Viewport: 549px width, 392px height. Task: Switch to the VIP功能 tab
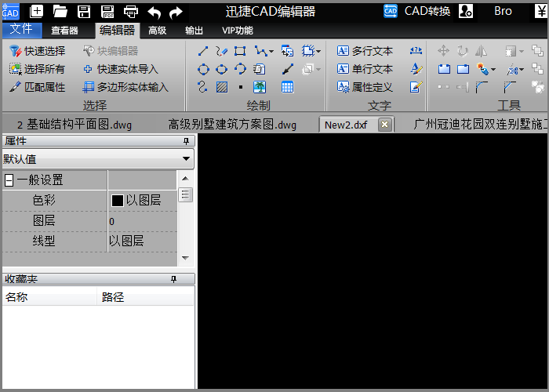click(x=238, y=31)
